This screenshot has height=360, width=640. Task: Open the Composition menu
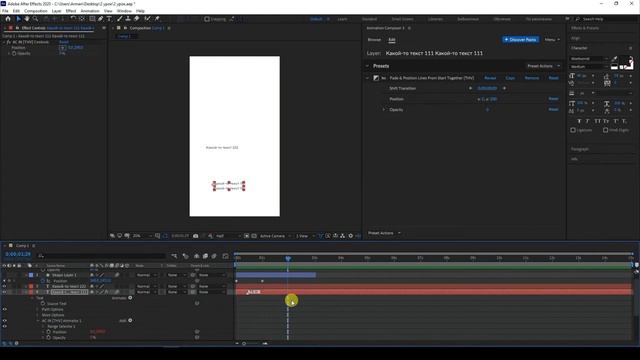tap(36, 11)
